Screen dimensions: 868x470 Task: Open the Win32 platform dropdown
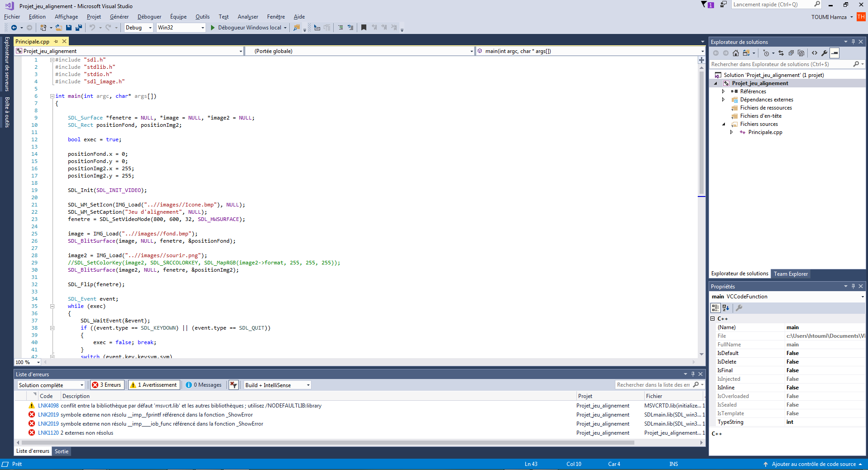pos(181,28)
